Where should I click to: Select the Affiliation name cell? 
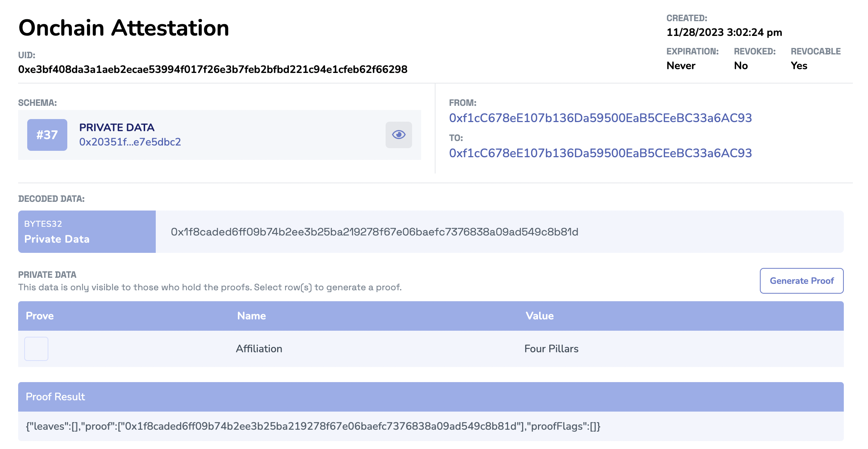tap(259, 348)
